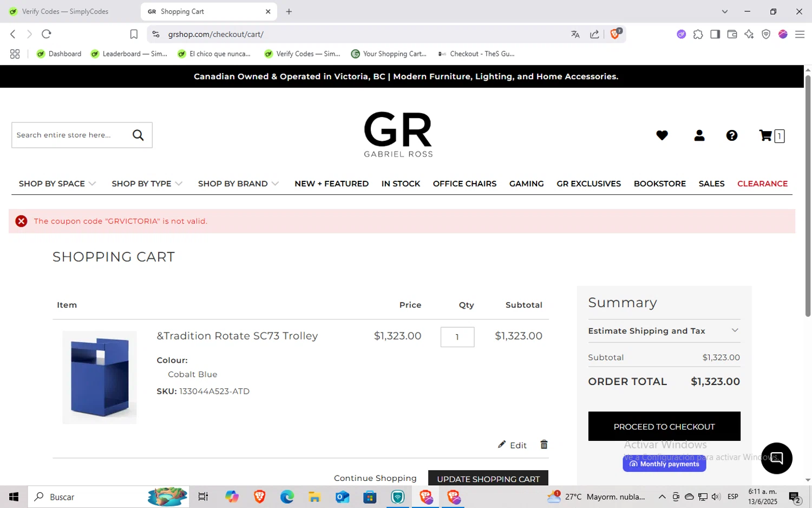Click the page vertical scrollbar
This screenshot has height=508, width=812.
[808, 195]
